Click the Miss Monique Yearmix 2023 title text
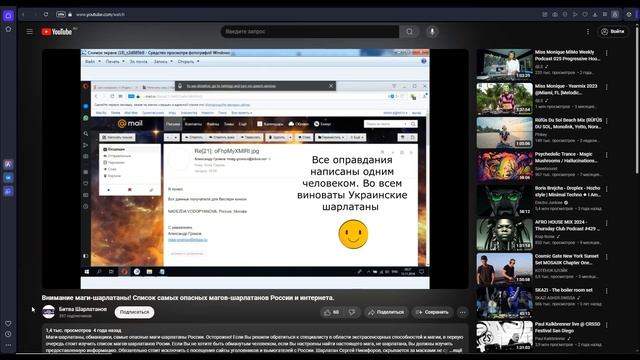Screen dimensions: 640x360 point(566,89)
